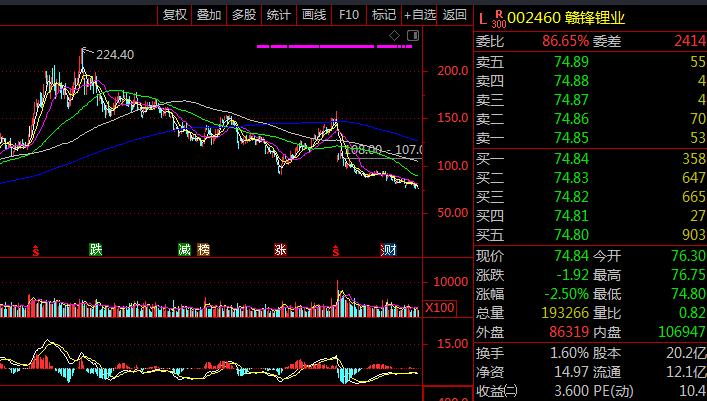
Task: Click the blue 财 event marker
Action: (x=387, y=249)
